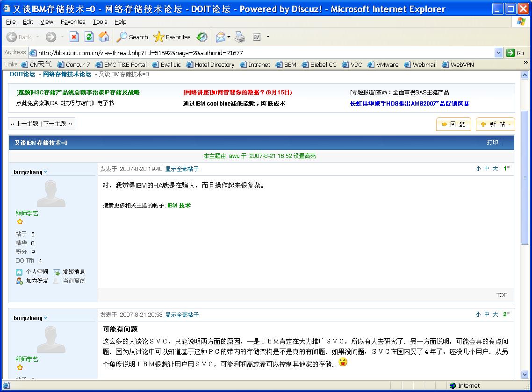This screenshot has height=392, width=532.
Task: Open the History clock icon
Action: pyautogui.click(x=202, y=37)
